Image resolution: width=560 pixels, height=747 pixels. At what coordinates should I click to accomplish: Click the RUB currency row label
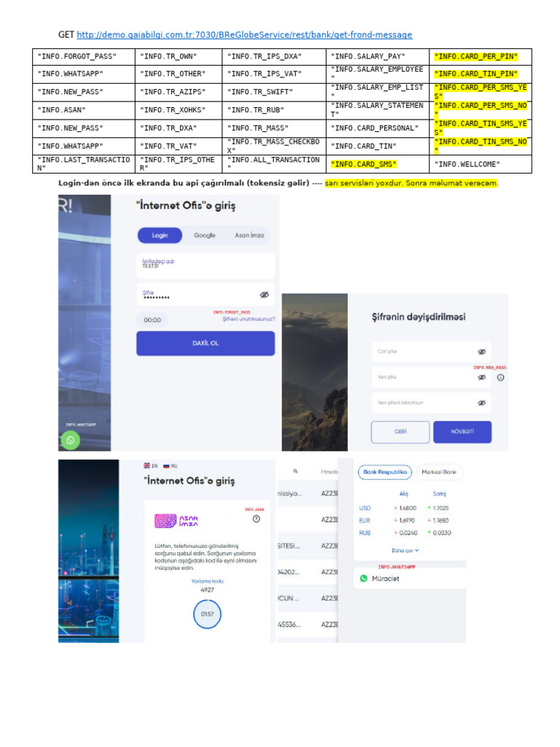coord(365,533)
